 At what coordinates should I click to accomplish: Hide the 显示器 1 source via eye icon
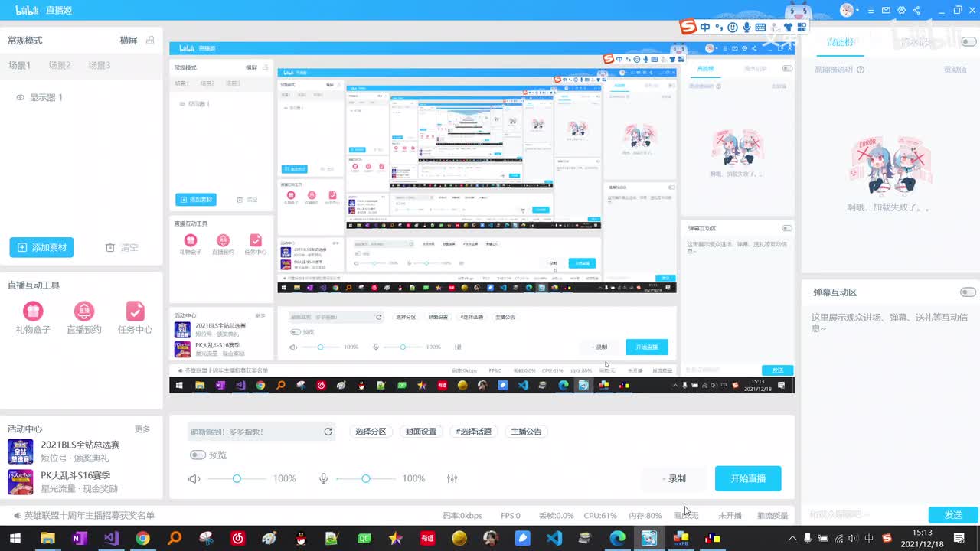pyautogui.click(x=21, y=97)
